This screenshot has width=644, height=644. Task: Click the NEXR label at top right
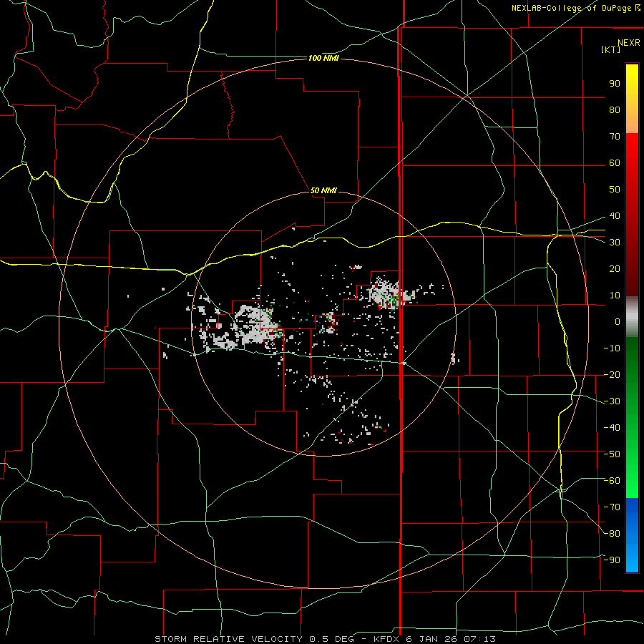(x=628, y=42)
